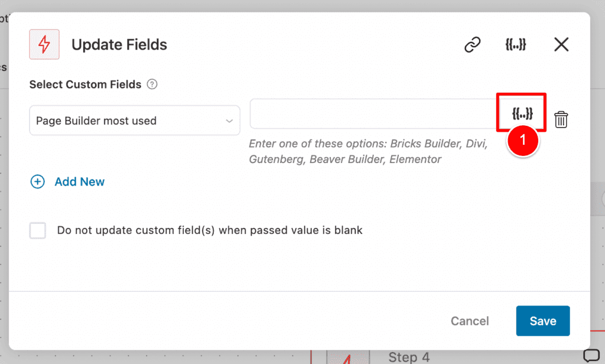Screen dimensions: 605x364
Task: Cancel the Update Fields dialog
Action: [x=469, y=321]
